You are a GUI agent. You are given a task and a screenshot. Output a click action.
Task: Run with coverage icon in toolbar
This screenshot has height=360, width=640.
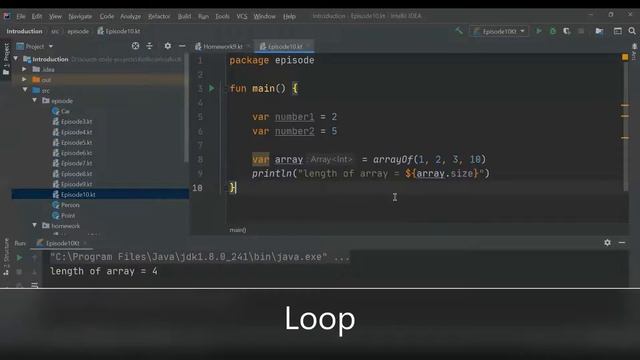[x=567, y=31]
